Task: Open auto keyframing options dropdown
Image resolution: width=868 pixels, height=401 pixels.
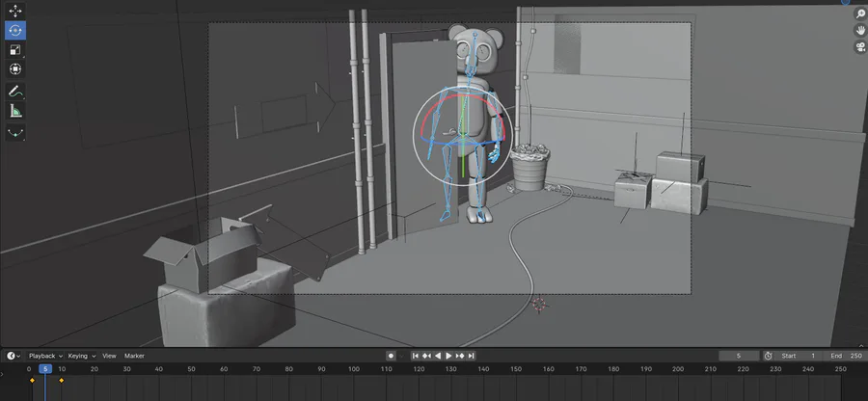Action: coord(401,356)
